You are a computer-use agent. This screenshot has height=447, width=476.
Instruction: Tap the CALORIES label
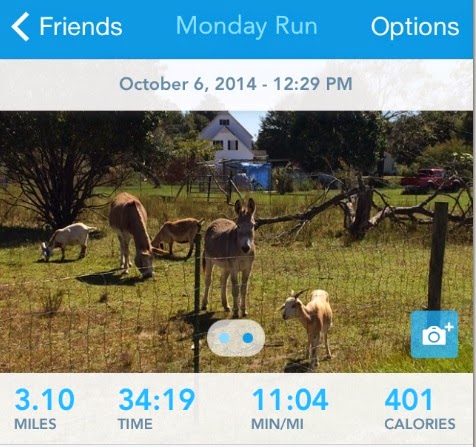click(420, 424)
